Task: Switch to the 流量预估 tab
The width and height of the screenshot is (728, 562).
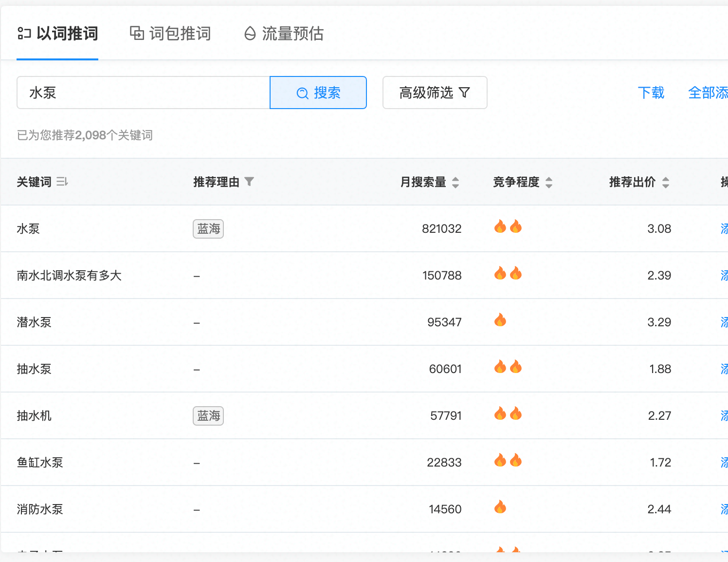Action: tap(284, 34)
